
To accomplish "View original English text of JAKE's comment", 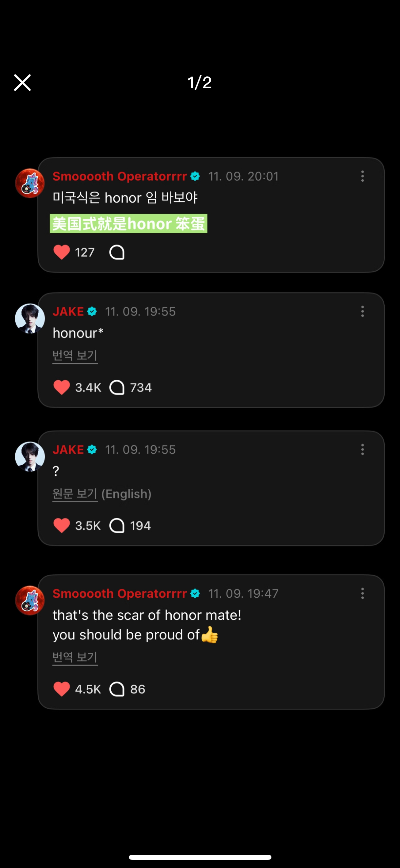I will point(75,494).
